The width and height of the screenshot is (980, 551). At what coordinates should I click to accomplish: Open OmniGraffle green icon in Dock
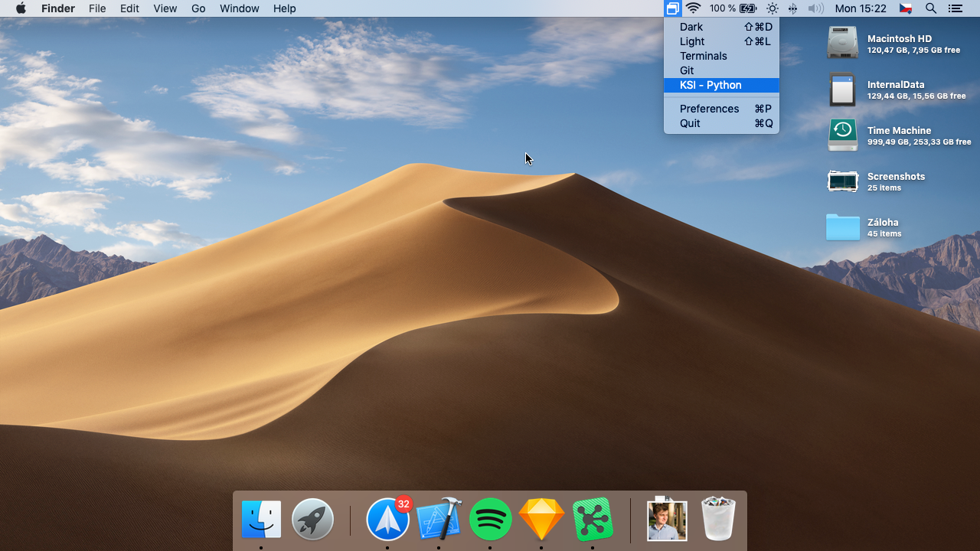coord(593,520)
